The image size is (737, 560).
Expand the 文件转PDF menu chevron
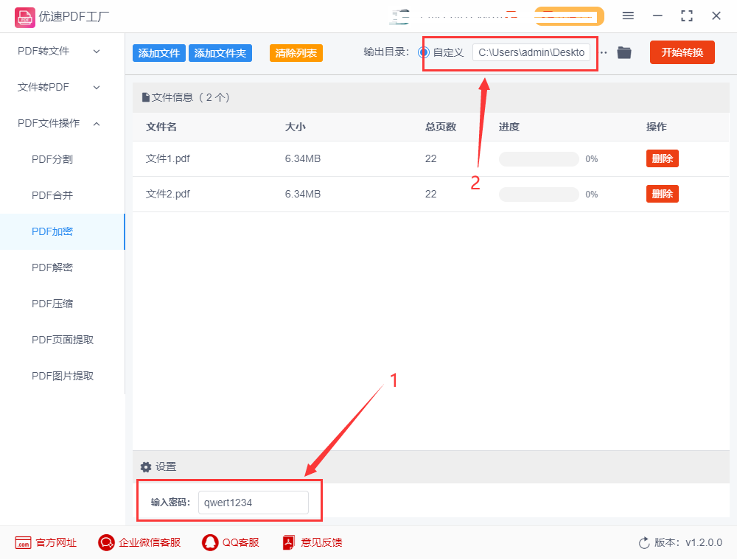pyautogui.click(x=97, y=88)
